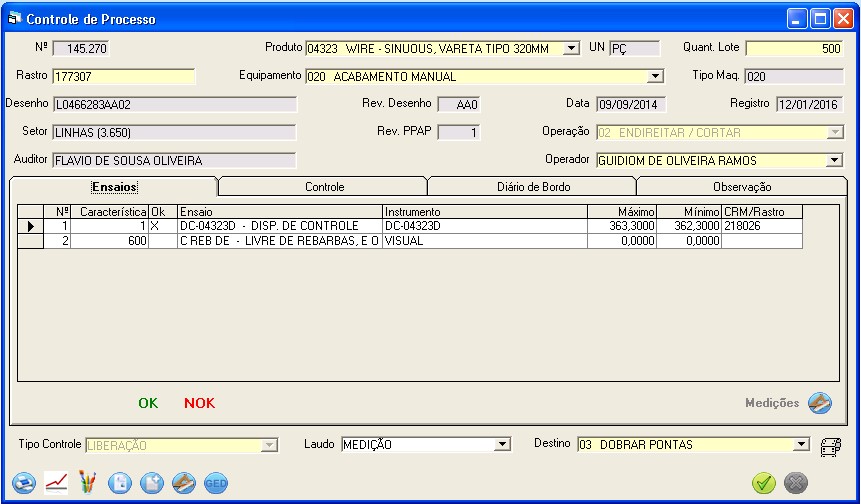Minimize the Controle de Processo window
Image resolution: width=861 pixels, height=504 pixels.
[797, 19]
